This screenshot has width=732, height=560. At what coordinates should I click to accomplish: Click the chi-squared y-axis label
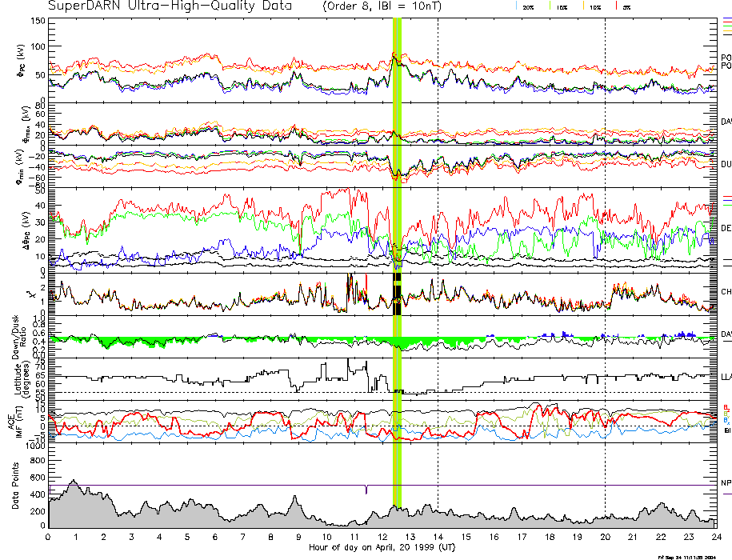pyautogui.click(x=30, y=294)
